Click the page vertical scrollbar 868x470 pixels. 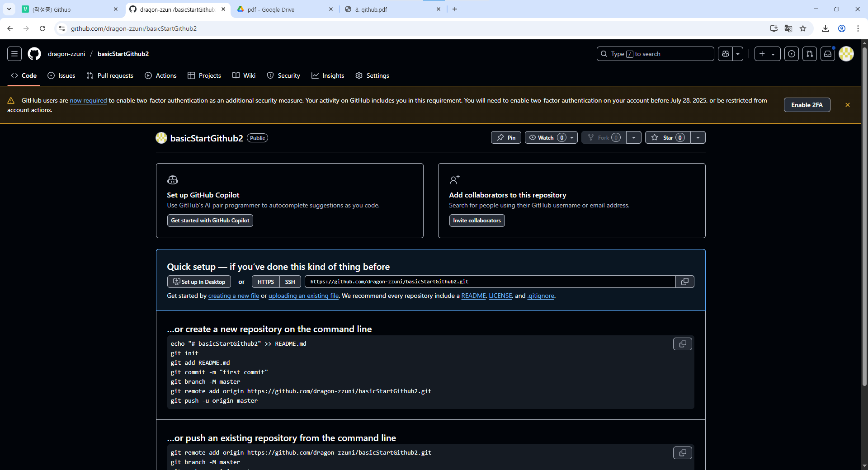864,217
